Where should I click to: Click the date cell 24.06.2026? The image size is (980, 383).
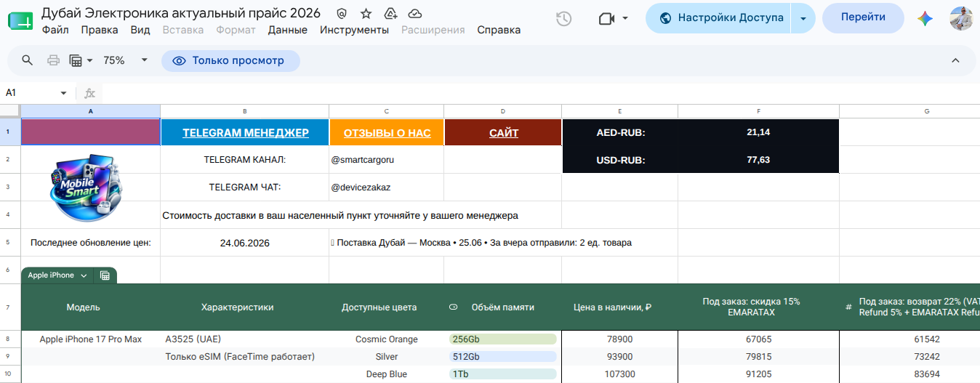pos(244,243)
